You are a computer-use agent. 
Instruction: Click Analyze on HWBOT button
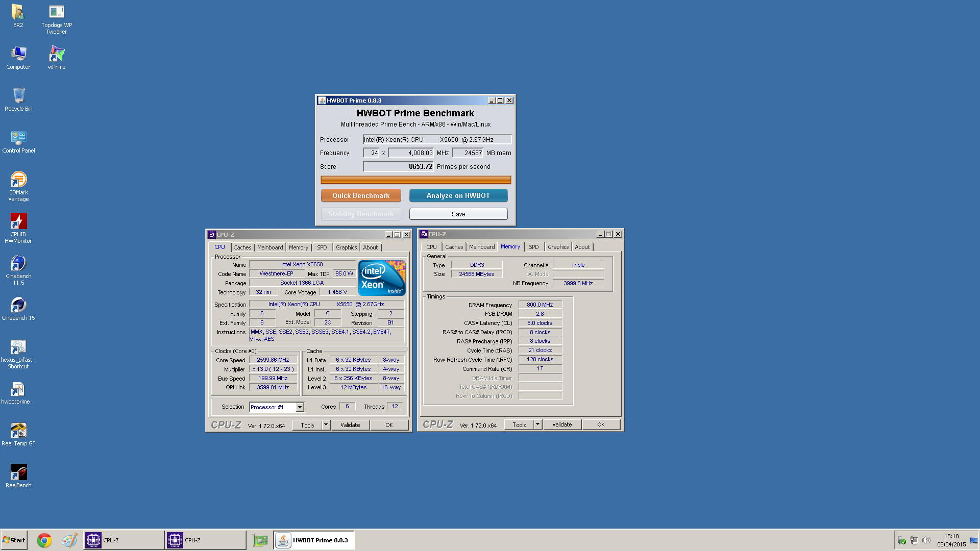tap(458, 195)
